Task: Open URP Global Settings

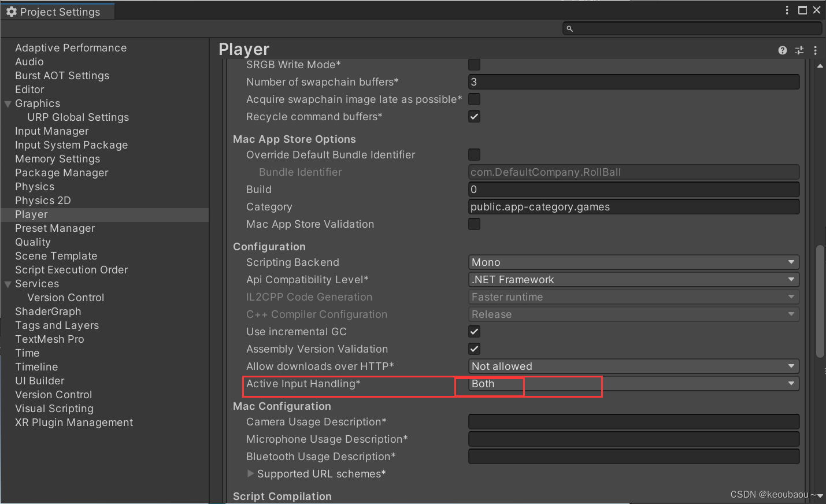Action: coord(77,117)
